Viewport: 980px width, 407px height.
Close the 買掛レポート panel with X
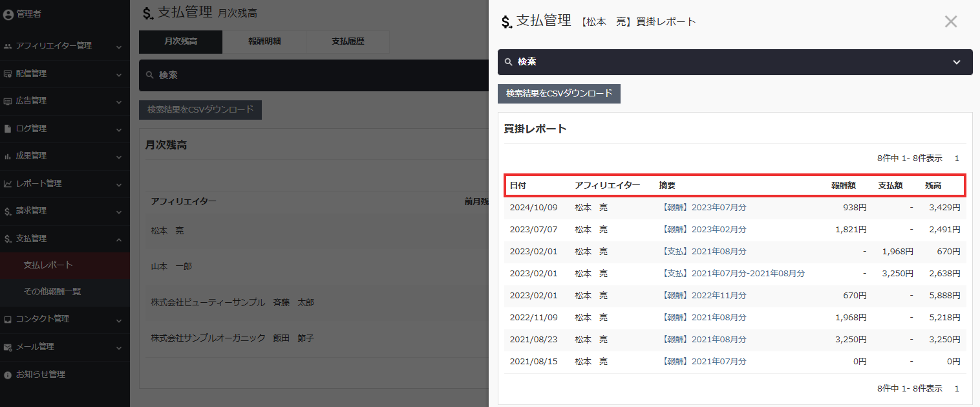point(950,22)
